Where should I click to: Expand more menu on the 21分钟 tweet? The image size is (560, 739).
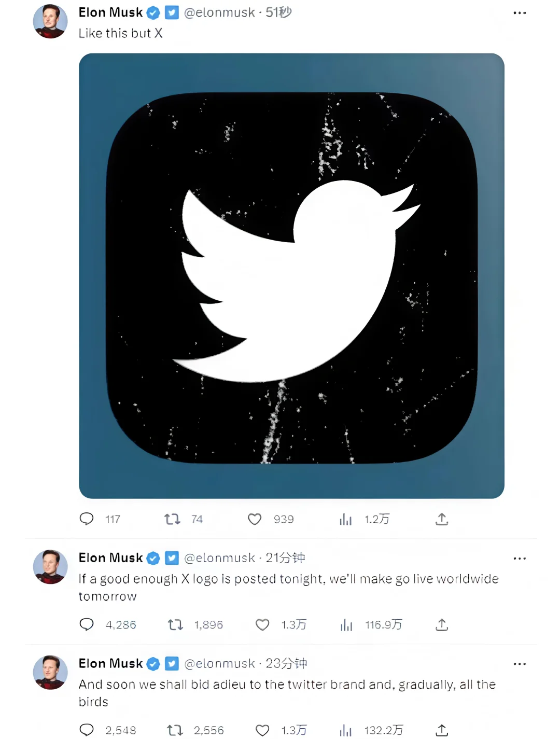[519, 559]
